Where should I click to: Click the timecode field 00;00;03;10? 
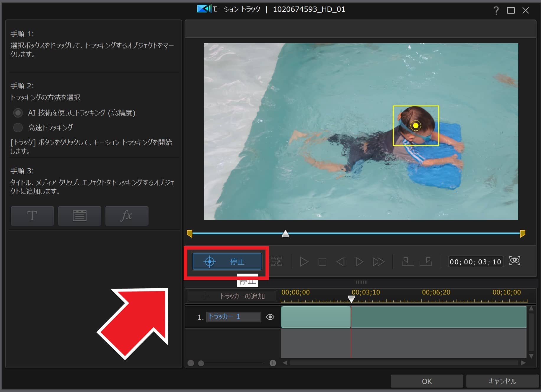click(475, 262)
